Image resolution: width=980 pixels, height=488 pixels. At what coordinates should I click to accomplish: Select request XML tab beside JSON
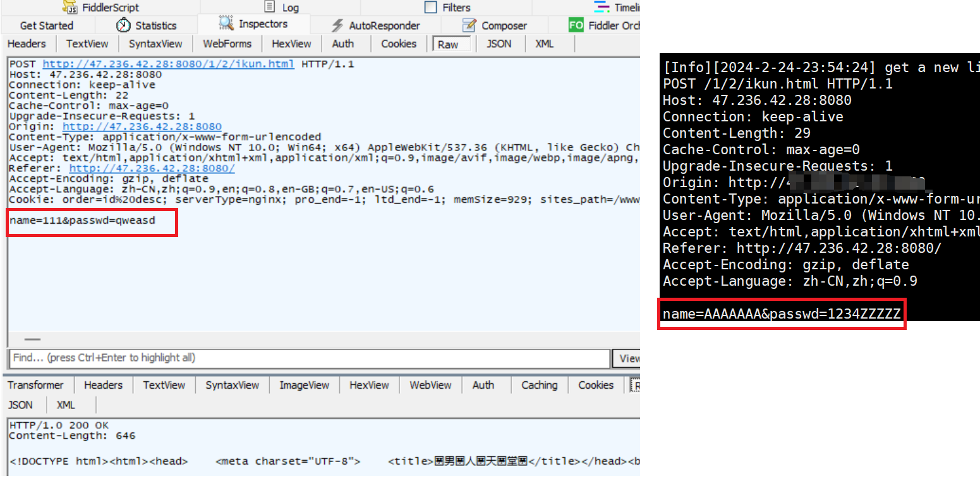click(545, 44)
